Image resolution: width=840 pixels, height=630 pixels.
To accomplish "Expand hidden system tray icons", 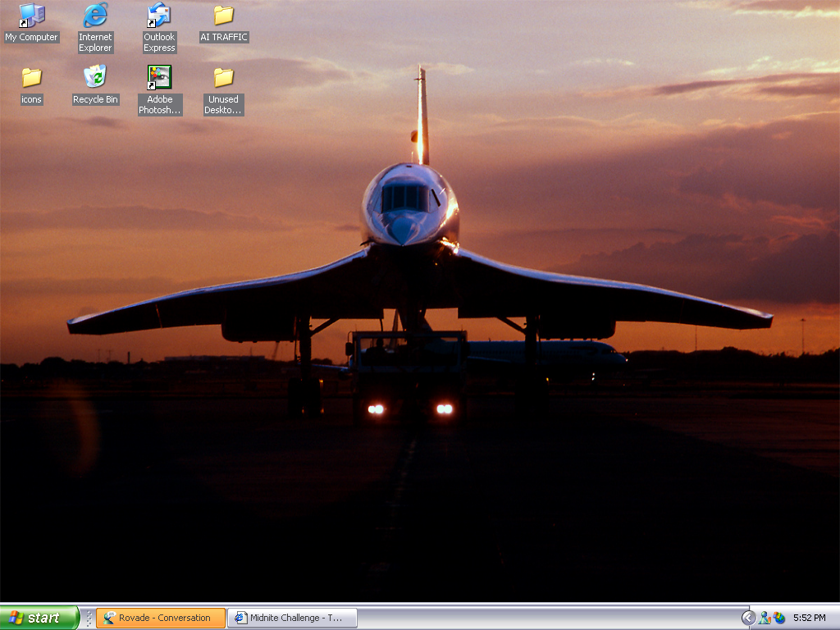I will point(748,618).
